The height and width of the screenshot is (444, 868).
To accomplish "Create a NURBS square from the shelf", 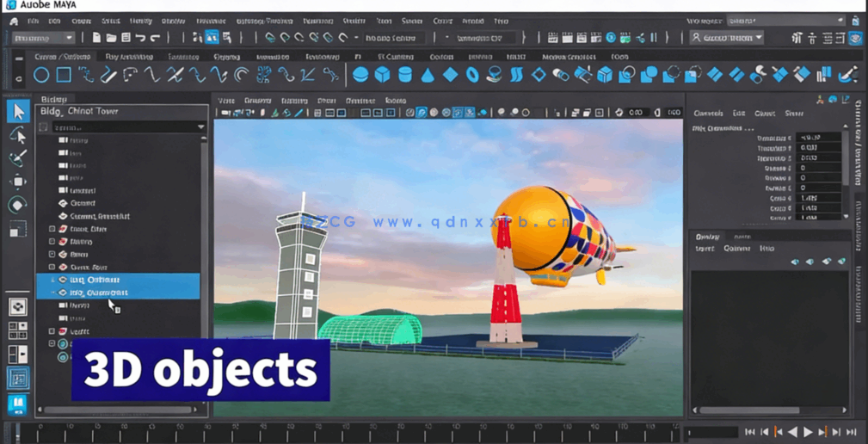I will click(x=65, y=75).
